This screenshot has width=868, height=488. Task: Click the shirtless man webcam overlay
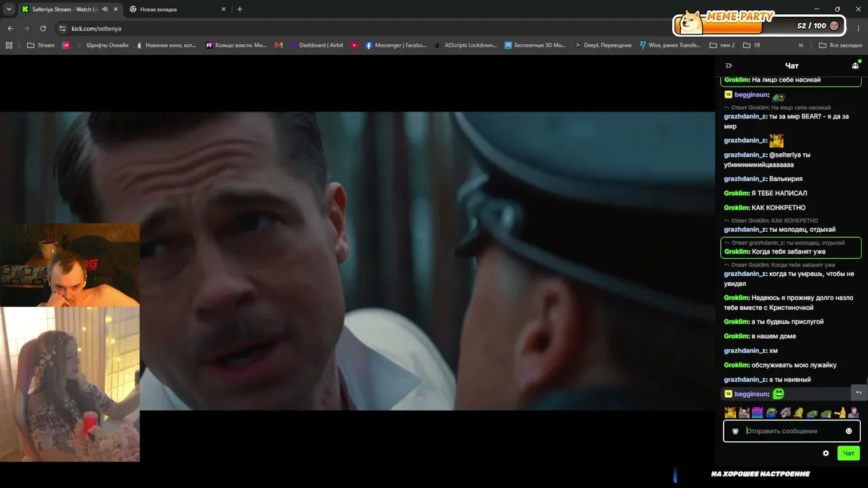70,265
